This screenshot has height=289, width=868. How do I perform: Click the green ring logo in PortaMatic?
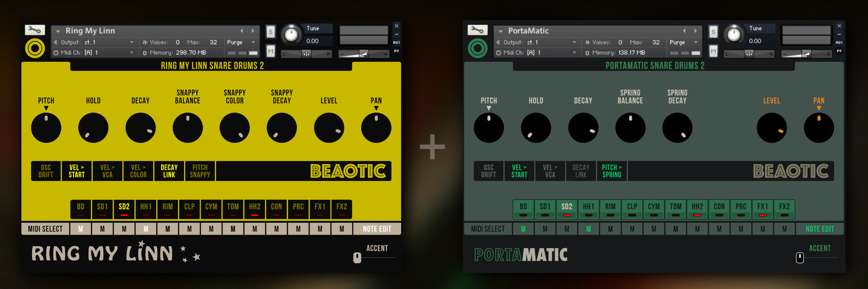pyautogui.click(x=477, y=48)
